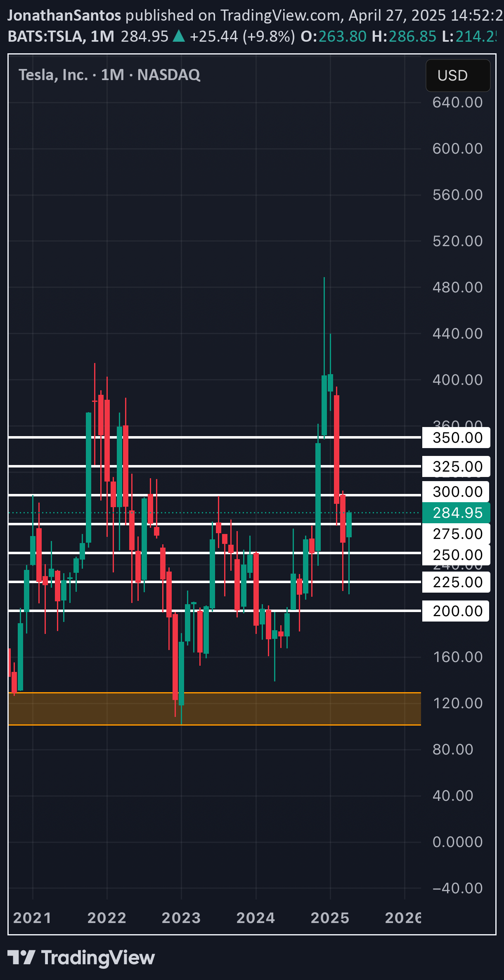Click the Tesla, Inc. chart title

tap(109, 75)
